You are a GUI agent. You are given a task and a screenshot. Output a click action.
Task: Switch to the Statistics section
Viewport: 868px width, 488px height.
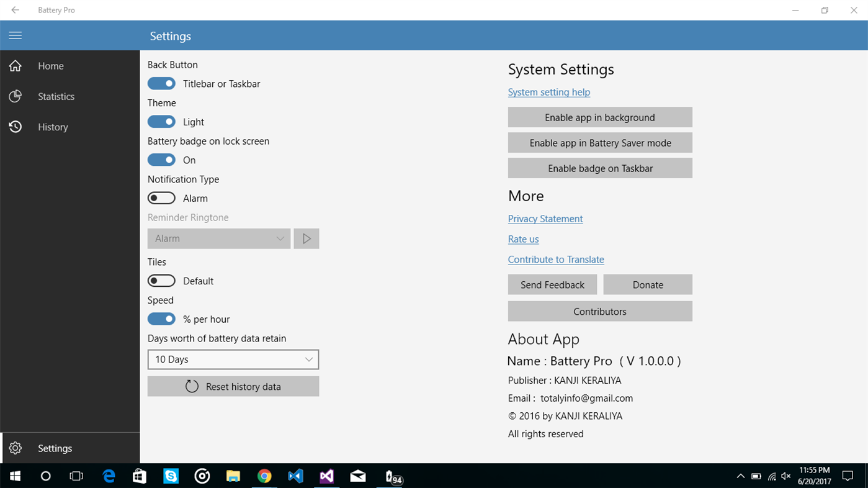click(x=56, y=96)
